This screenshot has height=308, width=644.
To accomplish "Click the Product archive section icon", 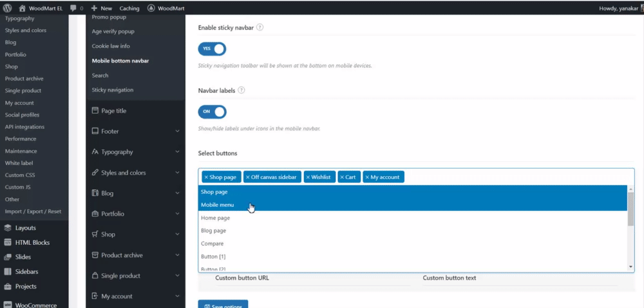I will pyautogui.click(x=95, y=255).
